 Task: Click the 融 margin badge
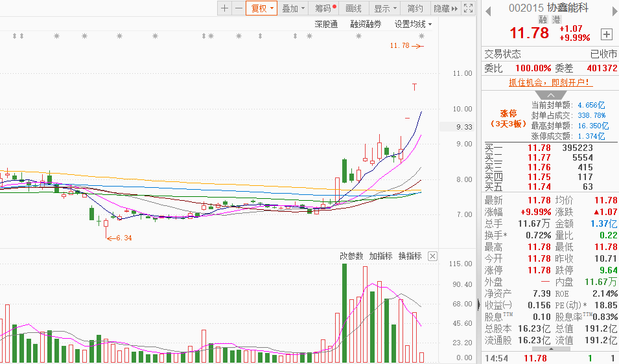coord(543,19)
